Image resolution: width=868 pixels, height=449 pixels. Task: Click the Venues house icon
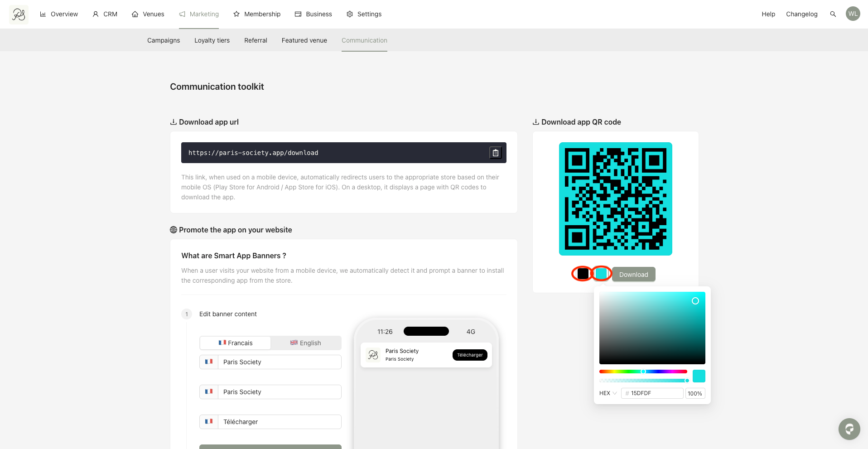point(135,14)
